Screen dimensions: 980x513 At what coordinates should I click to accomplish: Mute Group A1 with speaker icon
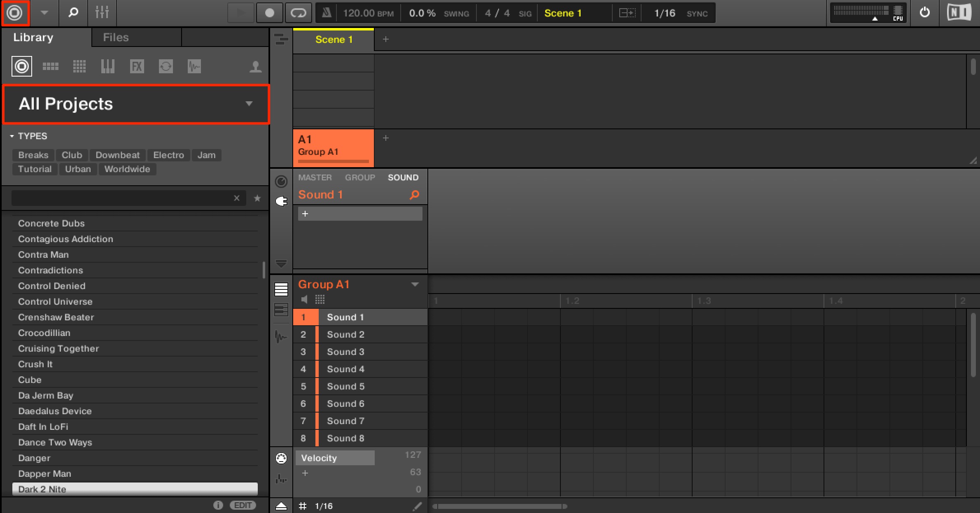[x=304, y=300]
